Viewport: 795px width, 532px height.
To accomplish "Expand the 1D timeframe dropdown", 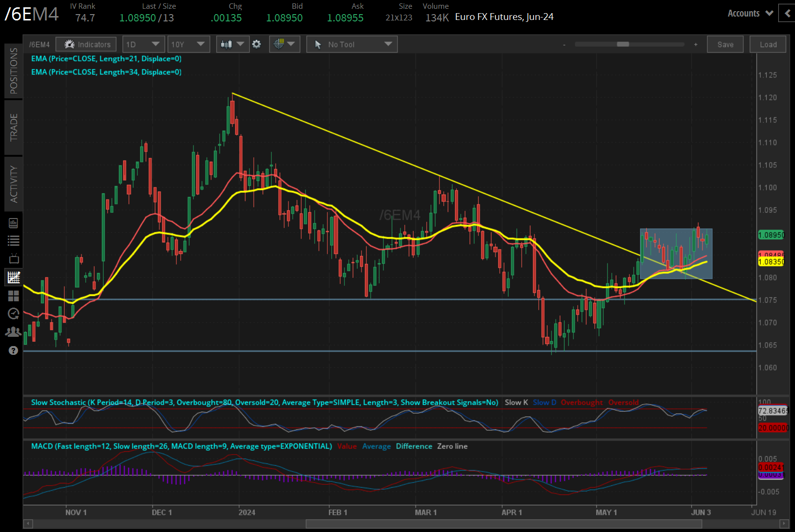I will click(143, 44).
